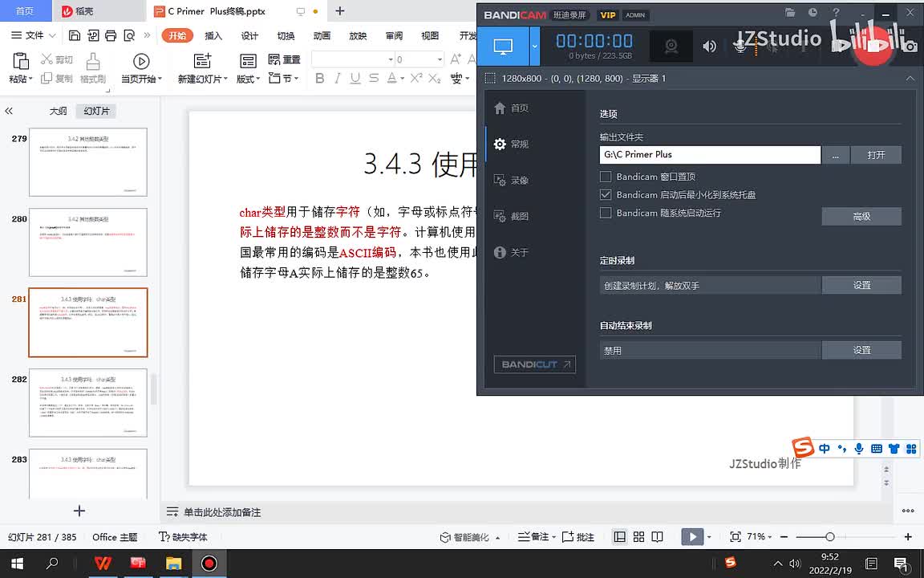Switch to slide sorter view icon
This screenshot has width=924, height=578.
638,537
